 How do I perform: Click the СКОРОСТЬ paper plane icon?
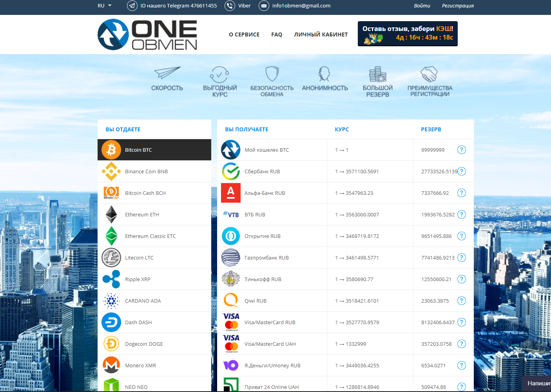tap(167, 73)
